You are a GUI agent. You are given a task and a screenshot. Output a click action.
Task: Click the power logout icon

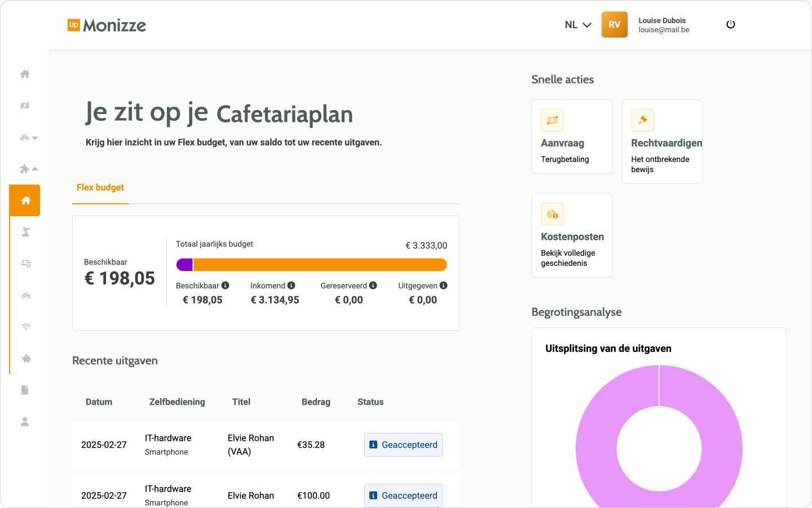pos(731,25)
